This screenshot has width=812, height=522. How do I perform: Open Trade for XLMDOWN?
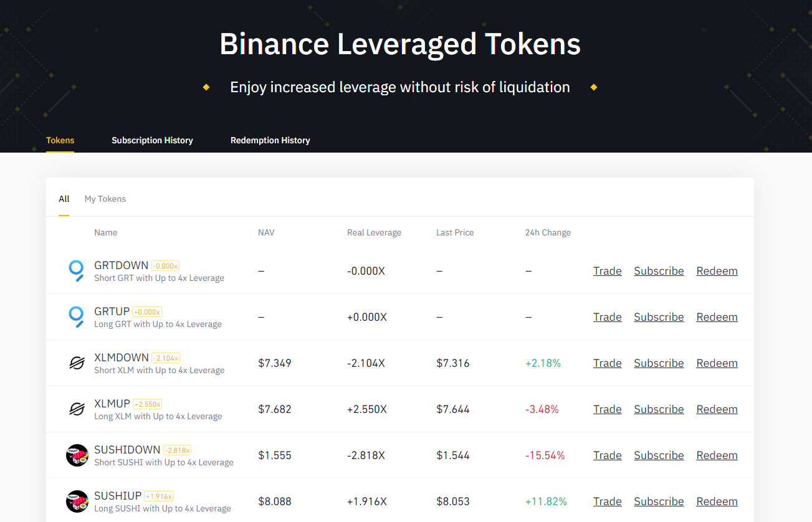point(607,363)
